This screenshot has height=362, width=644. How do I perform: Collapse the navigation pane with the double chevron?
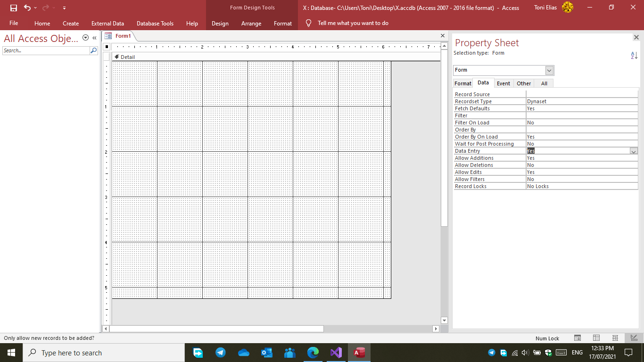click(x=94, y=38)
